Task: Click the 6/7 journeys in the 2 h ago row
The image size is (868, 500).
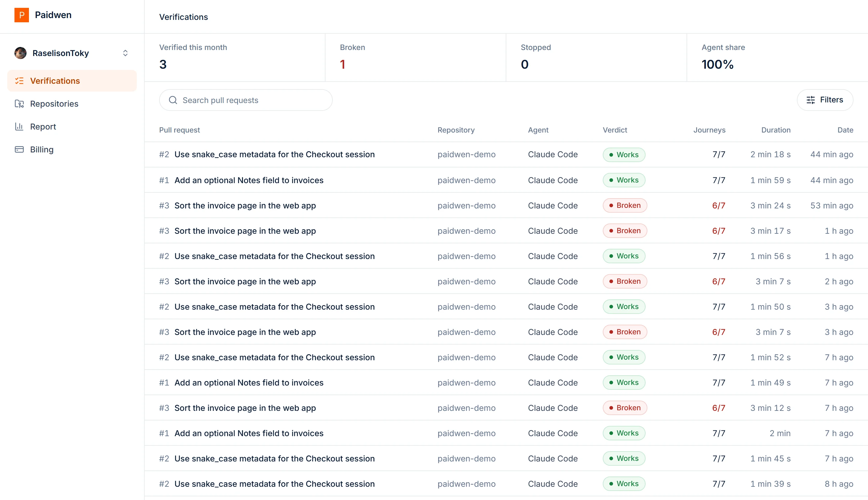Action: [x=719, y=282]
